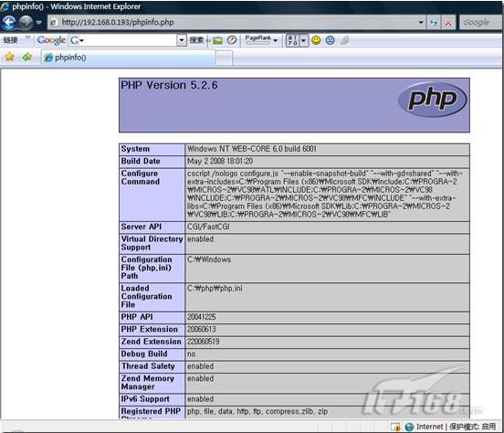Open the recent pages dropdown arrow
The width and height of the screenshot is (504, 433).
point(39,23)
